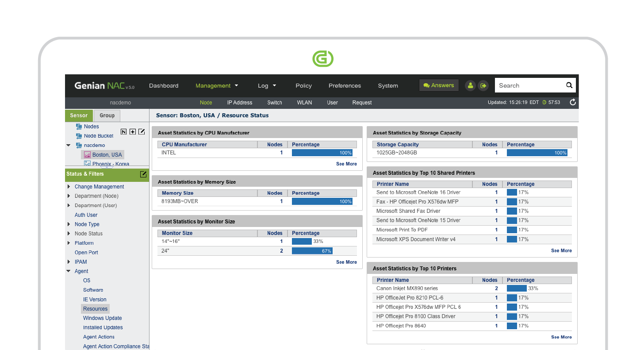This screenshot has width=644, height=350.
Task: Select Windows Update under Agent
Action: 102,318
